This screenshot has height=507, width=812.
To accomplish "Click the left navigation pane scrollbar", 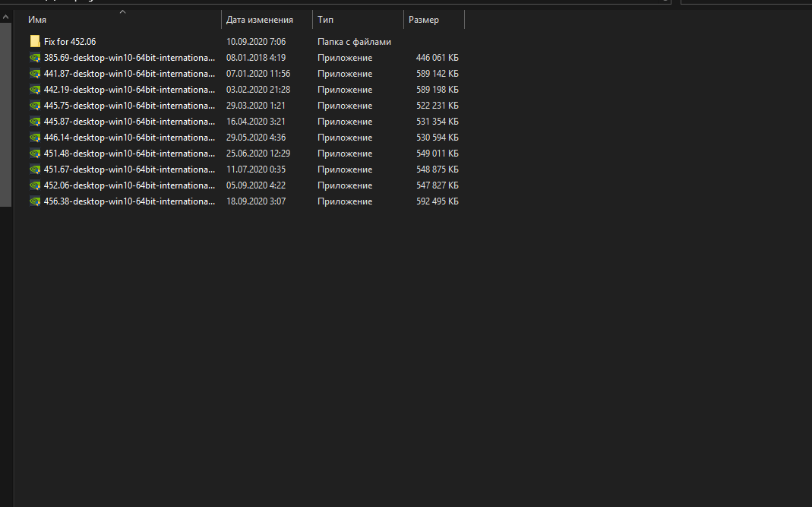I will [6, 114].
